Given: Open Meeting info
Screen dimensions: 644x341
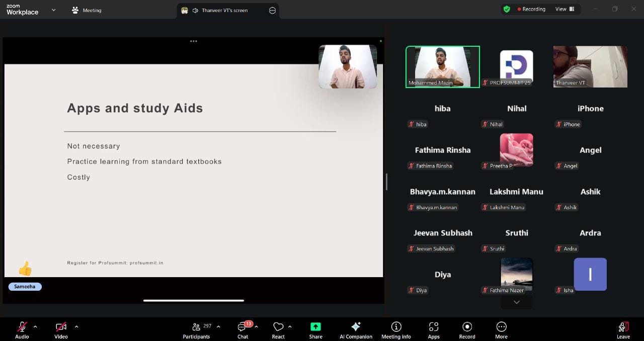Looking at the screenshot, I should tap(396, 327).
